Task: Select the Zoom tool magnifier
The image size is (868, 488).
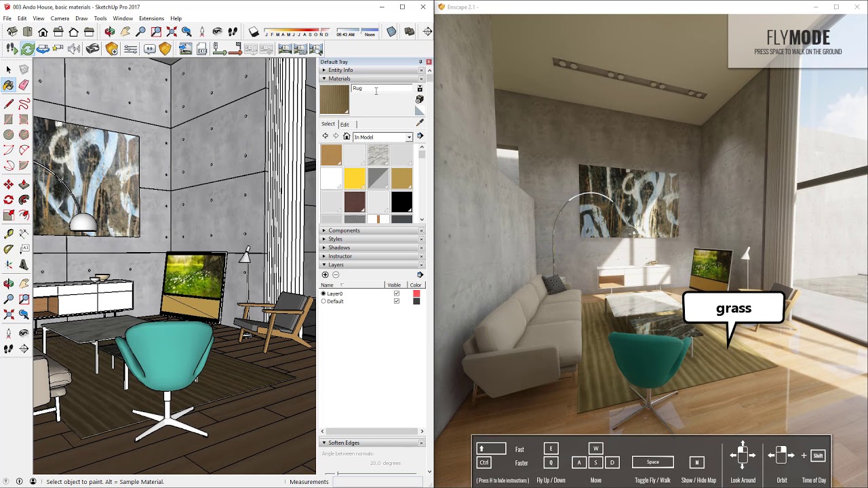Action: [x=9, y=299]
